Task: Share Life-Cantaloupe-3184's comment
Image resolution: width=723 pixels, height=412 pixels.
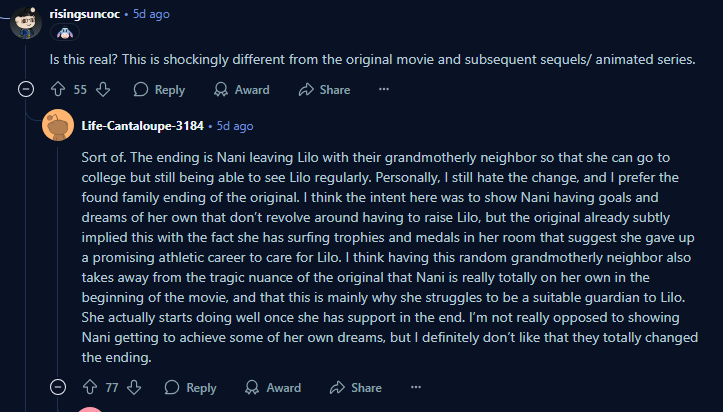Action: tap(356, 388)
